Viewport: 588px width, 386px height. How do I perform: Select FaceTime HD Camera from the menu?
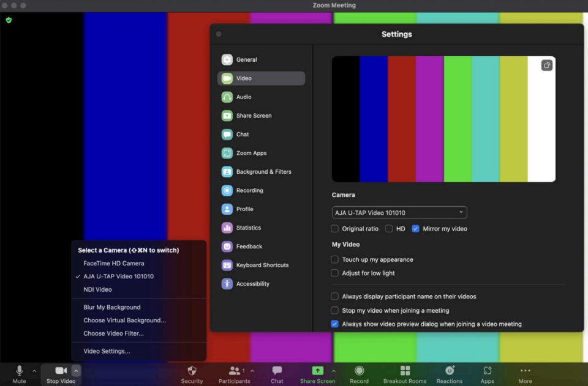click(x=114, y=263)
